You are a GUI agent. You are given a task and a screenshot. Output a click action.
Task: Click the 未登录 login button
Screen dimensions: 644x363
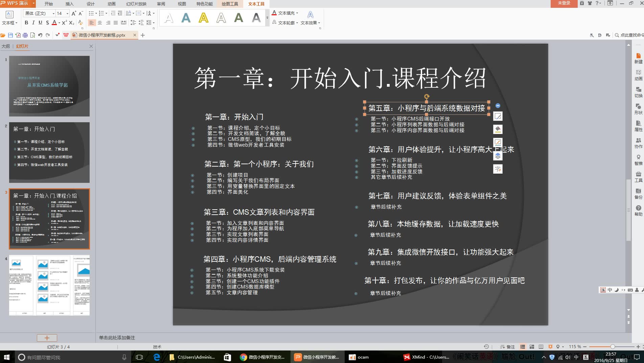564,4
